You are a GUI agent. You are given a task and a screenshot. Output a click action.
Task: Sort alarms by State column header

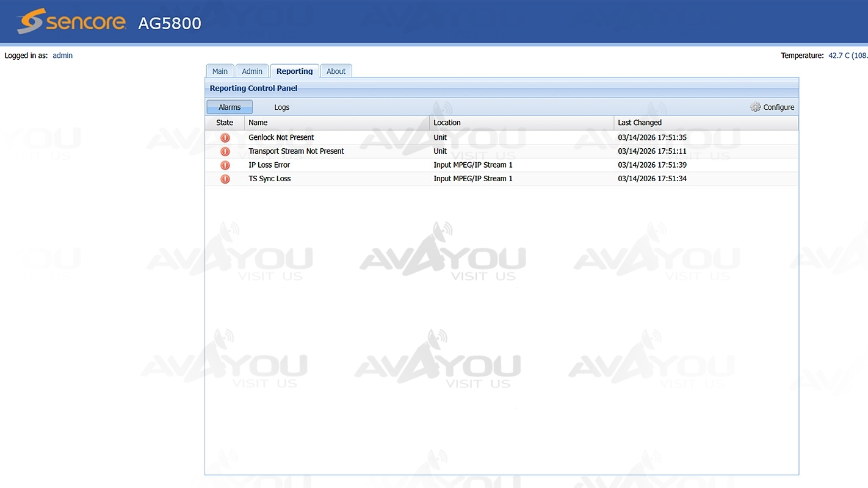pos(225,123)
